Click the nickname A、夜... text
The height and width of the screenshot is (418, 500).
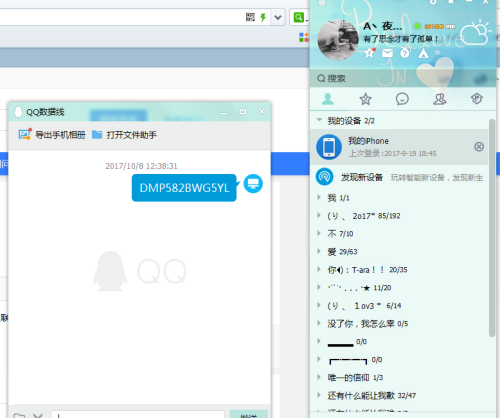pos(383,26)
